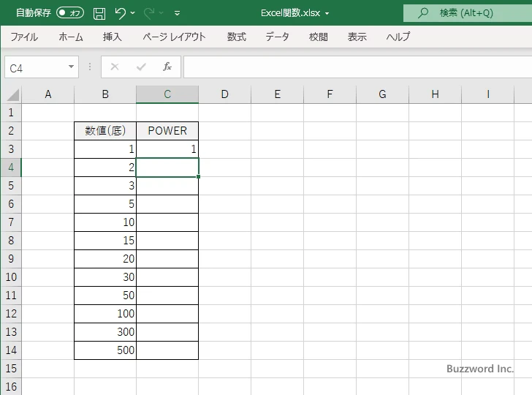
Task: Click the Undo arrow icon
Action: point(120,13)
